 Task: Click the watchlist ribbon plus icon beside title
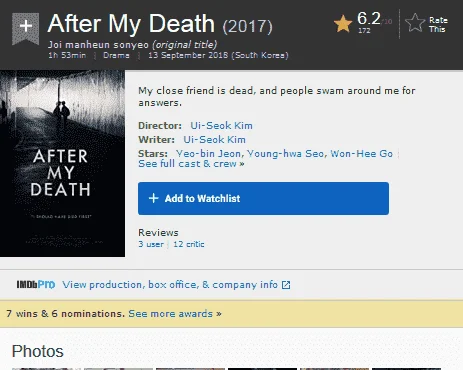click(26, 28)
